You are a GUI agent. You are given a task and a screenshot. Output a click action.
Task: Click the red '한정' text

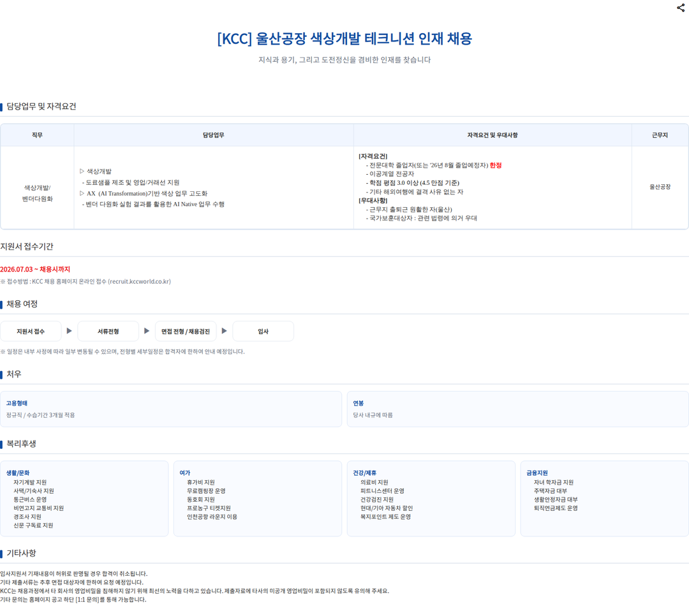(x=496, y=165)
